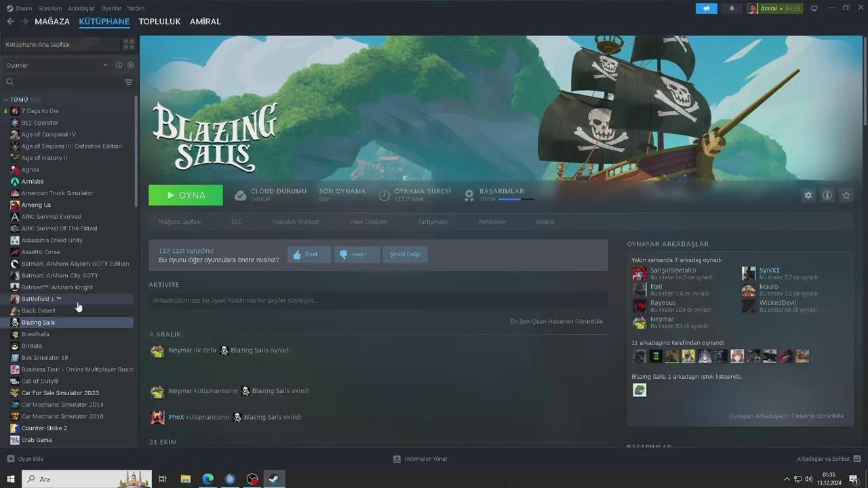Image resolution: width=868 pixels, height=488 pixels.
Task: Click the Cloud Durumu cloud icon
Action: 240,195
